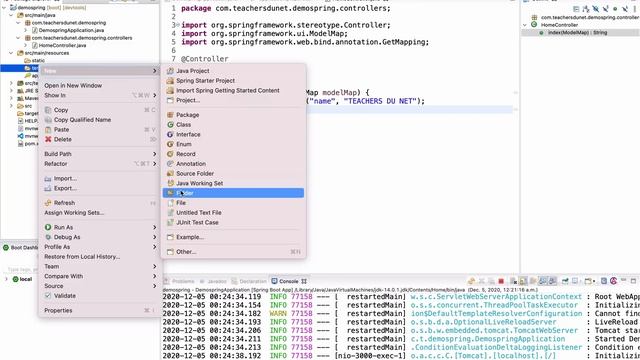Click the Boot Dashboard filter input field

coord(22,270)
